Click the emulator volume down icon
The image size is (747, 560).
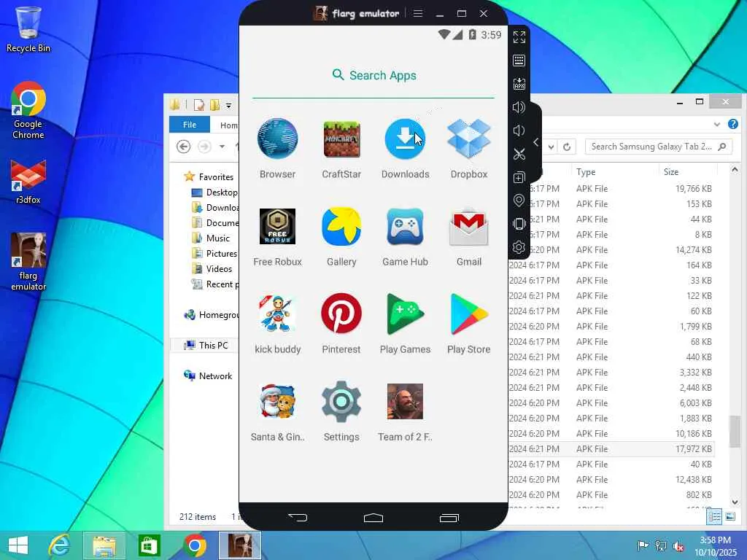tap(519, 131)
